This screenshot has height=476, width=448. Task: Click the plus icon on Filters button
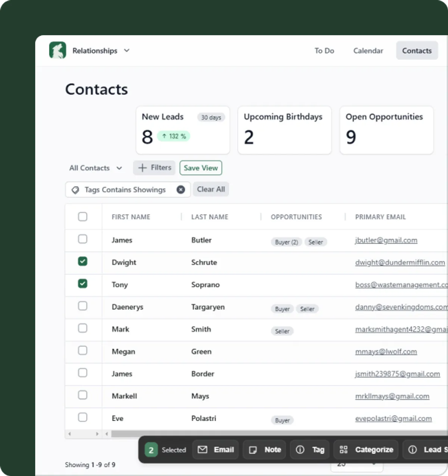click(x=142, y=168)
